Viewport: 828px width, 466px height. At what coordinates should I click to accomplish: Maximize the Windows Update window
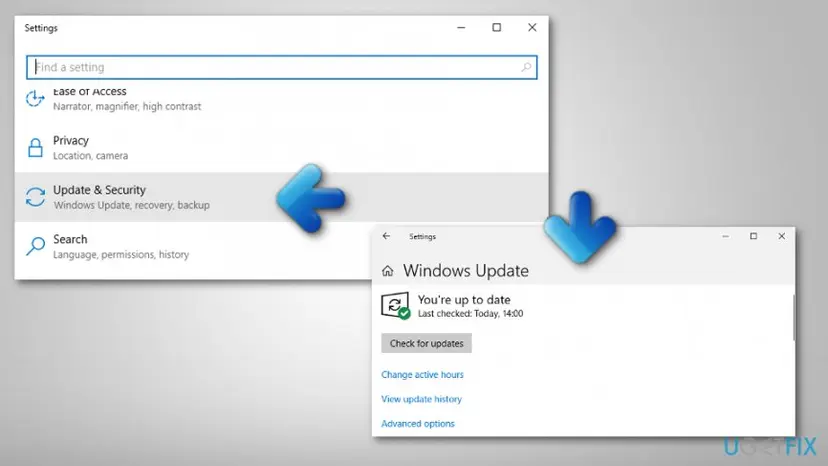coord(754,236)
